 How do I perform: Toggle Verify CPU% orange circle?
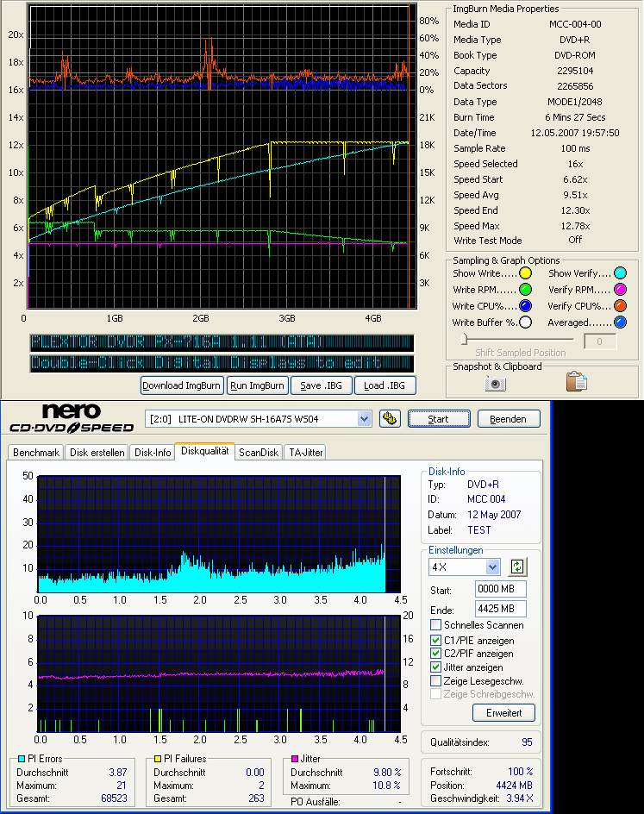click(620, 306)
